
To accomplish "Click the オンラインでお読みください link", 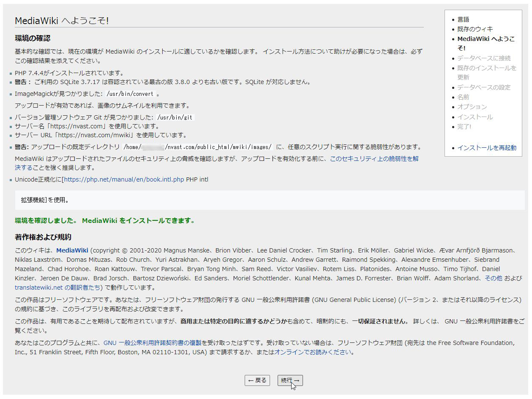I will coord(312,352).
